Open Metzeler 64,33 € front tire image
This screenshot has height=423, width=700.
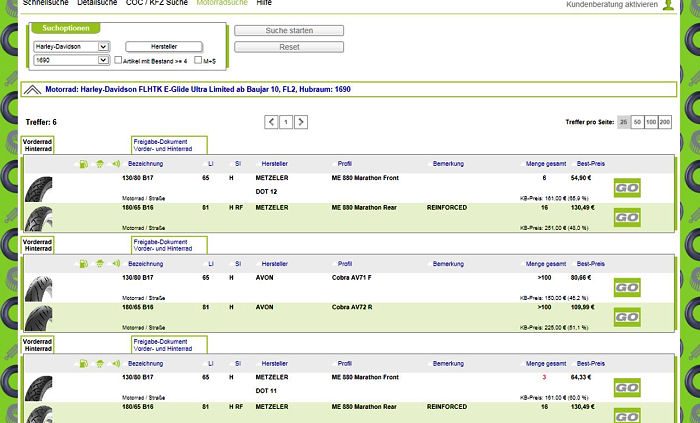[38, 388]
